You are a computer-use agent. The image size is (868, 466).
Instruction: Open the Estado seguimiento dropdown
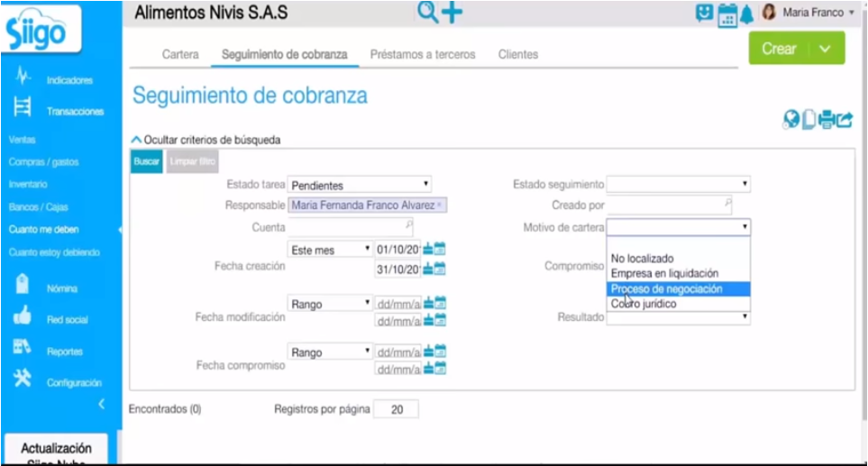tap(678, 184)
